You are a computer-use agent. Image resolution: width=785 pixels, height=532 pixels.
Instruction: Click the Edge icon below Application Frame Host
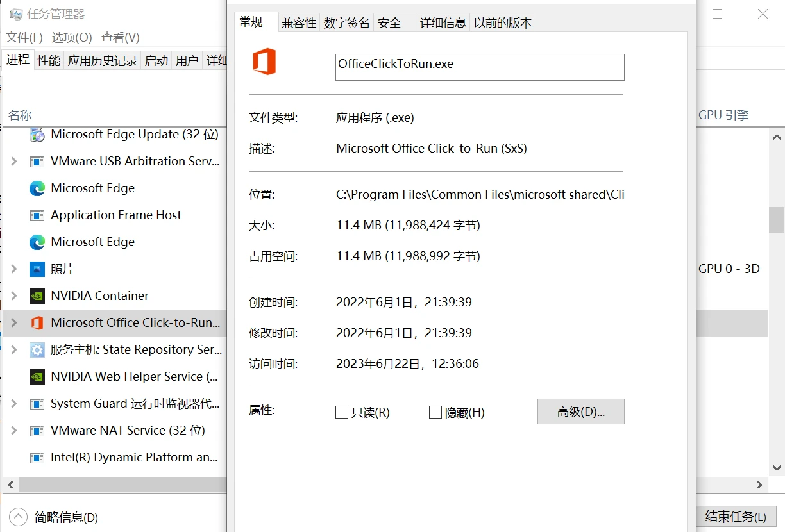click(x=37, y=242)
